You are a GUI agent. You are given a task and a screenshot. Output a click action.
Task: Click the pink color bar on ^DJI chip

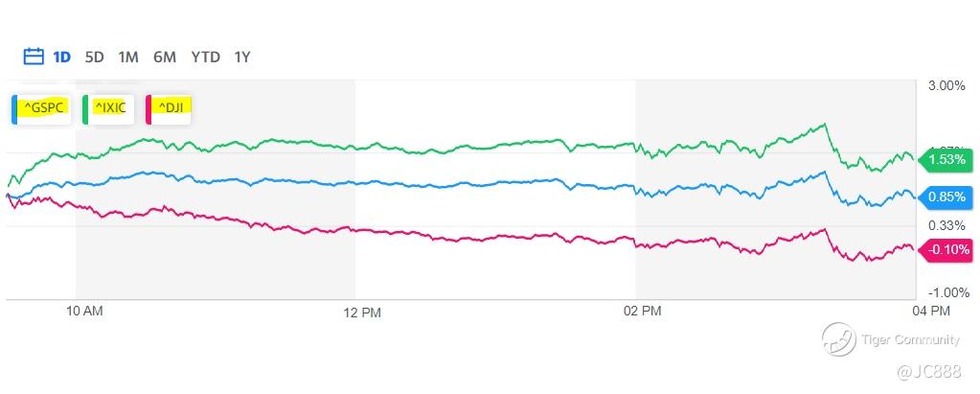coord(148,109)
